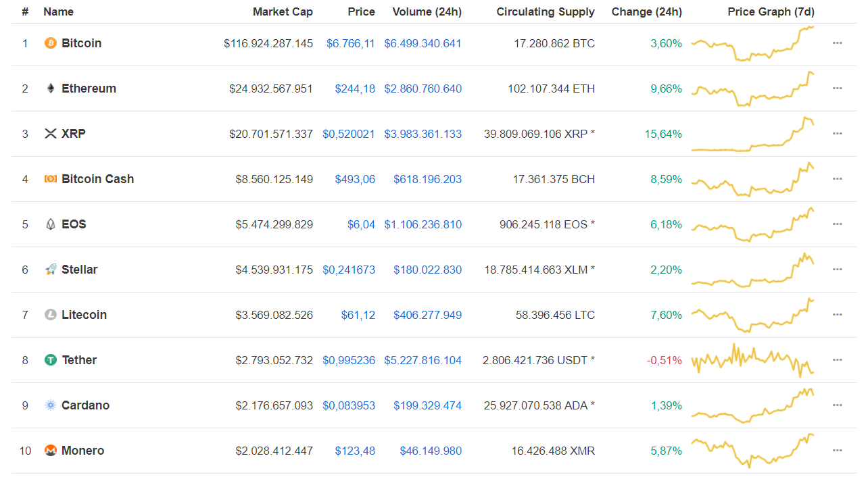
Task: Open the Stellar name link
Action: click(79, 270)
